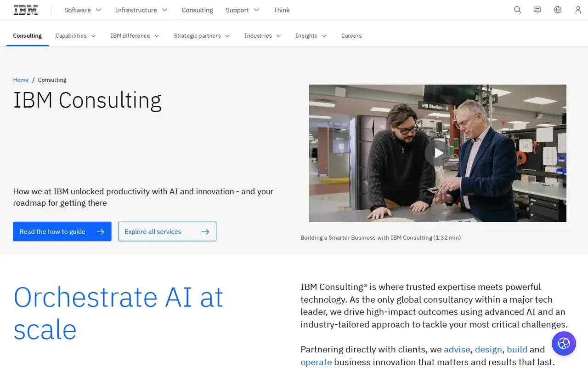Click the IBM Consulting page heading
Image resolution: width=588 pixels, height=368 pixels.
[87, 100]
